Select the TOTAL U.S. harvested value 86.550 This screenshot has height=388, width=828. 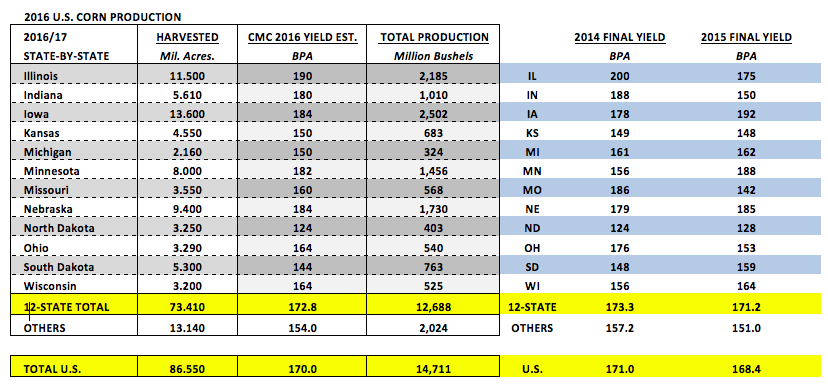click(x=187, y=369)
